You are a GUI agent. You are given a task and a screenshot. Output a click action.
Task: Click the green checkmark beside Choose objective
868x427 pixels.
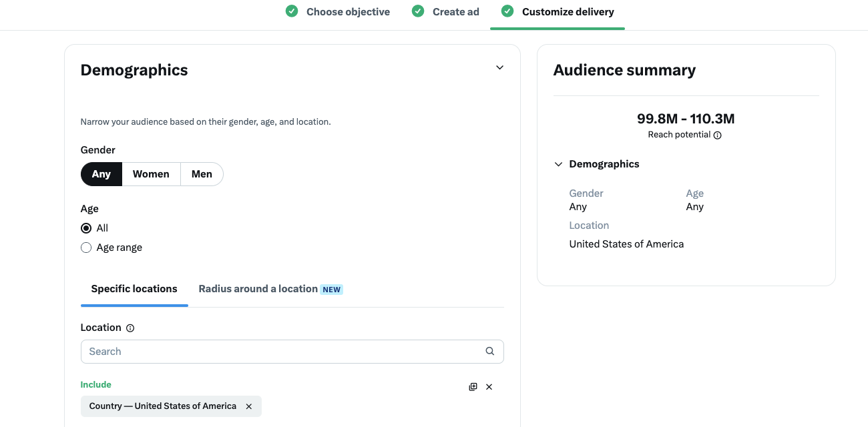coord(291,11)
